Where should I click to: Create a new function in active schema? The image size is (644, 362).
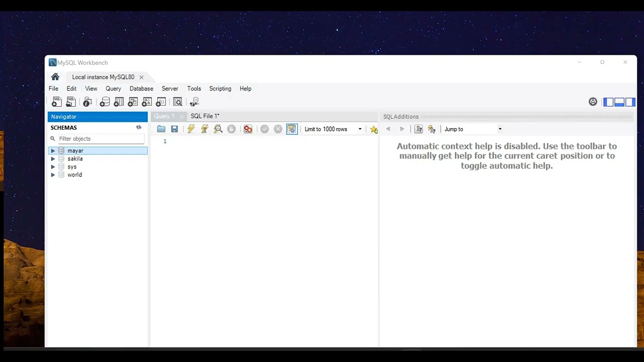[x=161, y=102]
